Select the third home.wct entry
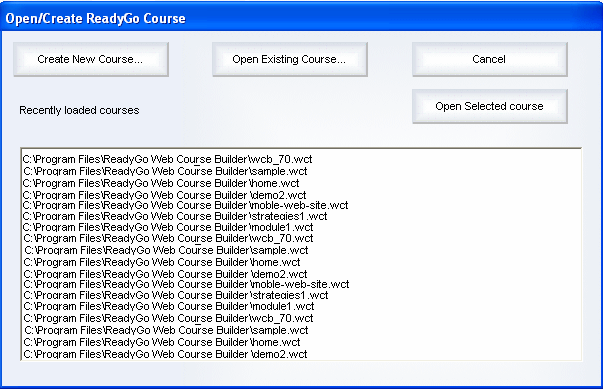Viewport: 603px width, 389px height. [x=162, y=342]
